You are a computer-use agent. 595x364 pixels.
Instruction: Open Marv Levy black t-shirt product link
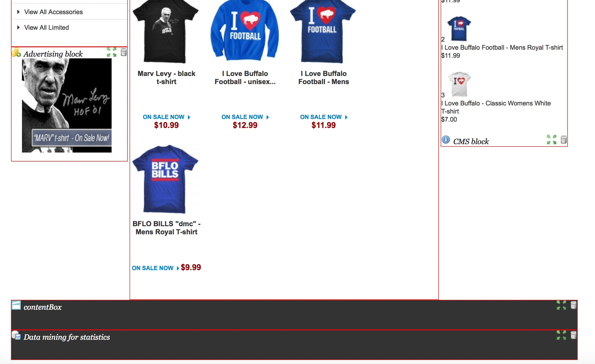(167, 78)
